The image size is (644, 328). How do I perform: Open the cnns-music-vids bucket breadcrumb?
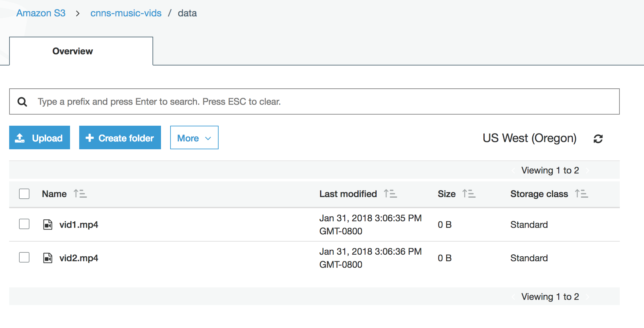point(126,13)
